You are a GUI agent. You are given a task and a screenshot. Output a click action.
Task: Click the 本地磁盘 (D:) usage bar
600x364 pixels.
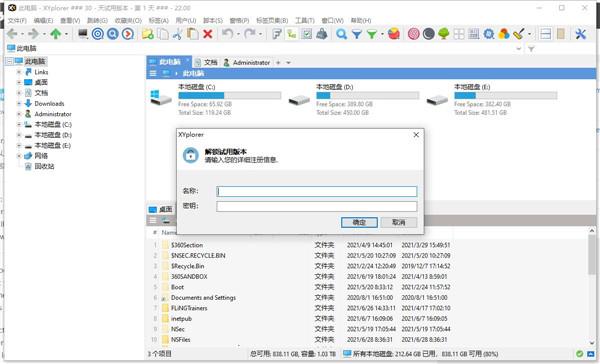tap(367, 95)
